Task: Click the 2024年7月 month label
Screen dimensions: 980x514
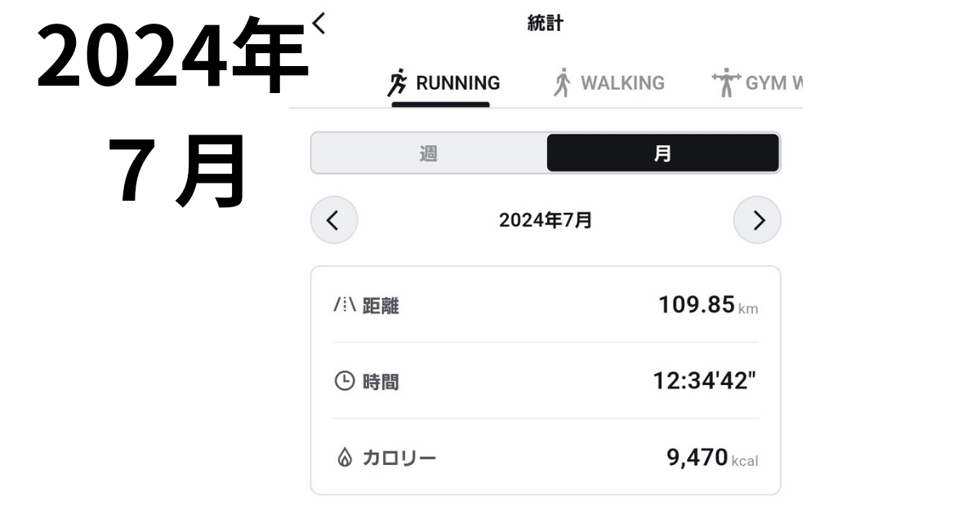Action: tap(546, 220)
